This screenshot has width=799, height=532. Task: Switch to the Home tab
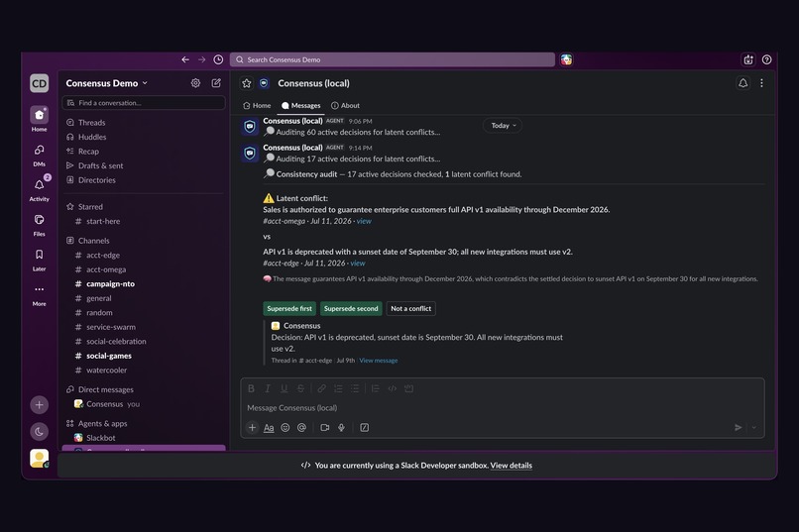(x=258, y=105)
